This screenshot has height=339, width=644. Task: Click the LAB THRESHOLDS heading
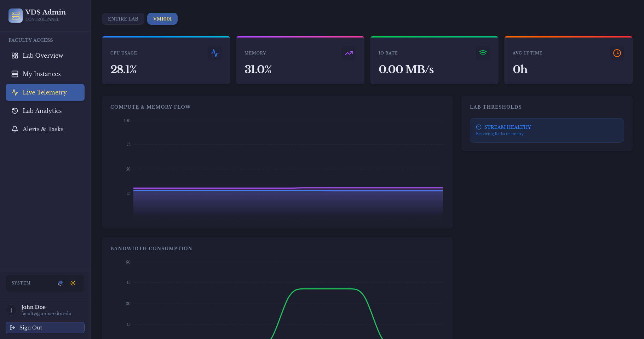pyautogui.click(x=496, y=107)
